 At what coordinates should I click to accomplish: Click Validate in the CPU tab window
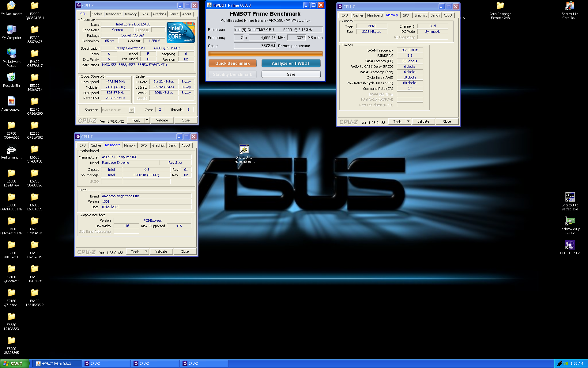[162, 120]
